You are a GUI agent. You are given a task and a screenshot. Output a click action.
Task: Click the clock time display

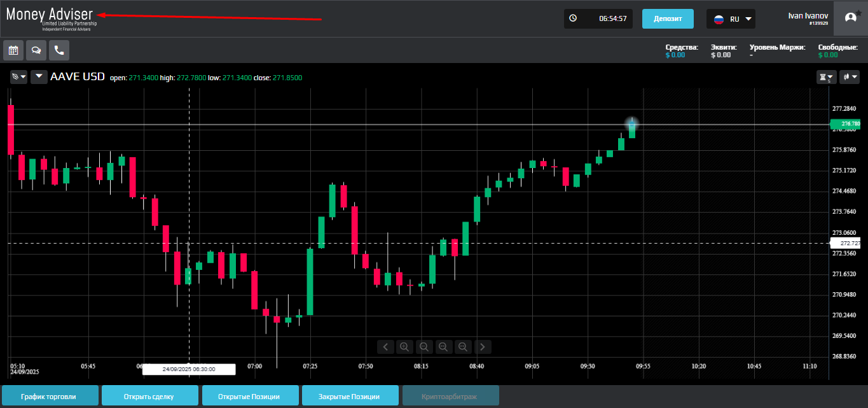pyautogui.click(x=598, y=19)
